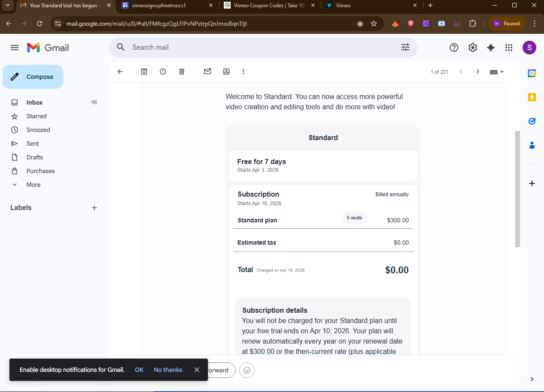Screen dimensions: 544x392
Task: Click the $300.00 plan price
Action: [x=398, y=220]
